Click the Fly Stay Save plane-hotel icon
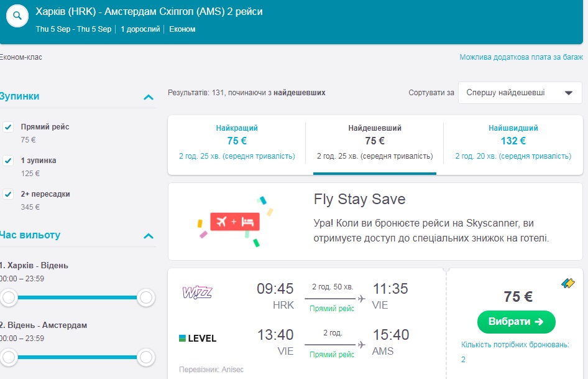Screen dimensions: 588x379 click(x=234, y=222)
